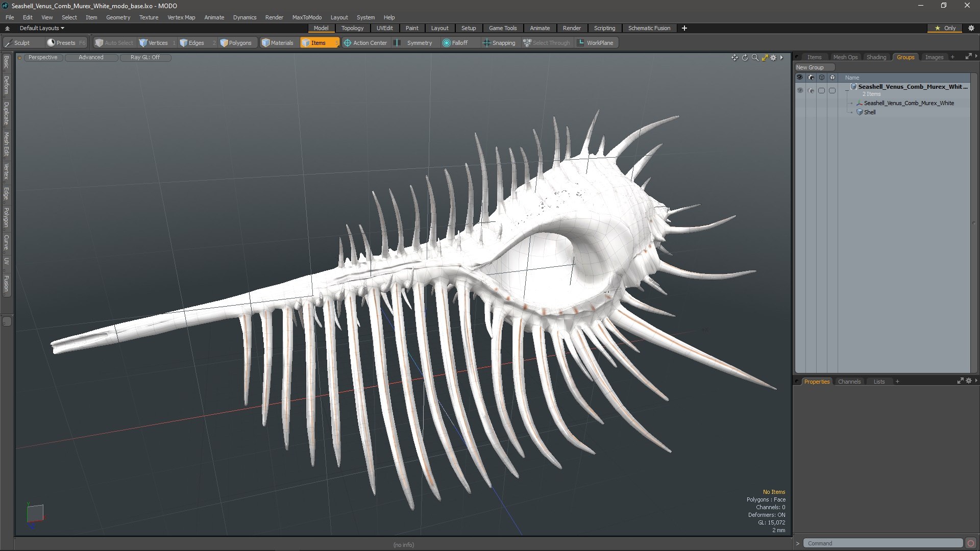Add a new tab beside Images

click(952, 57)
